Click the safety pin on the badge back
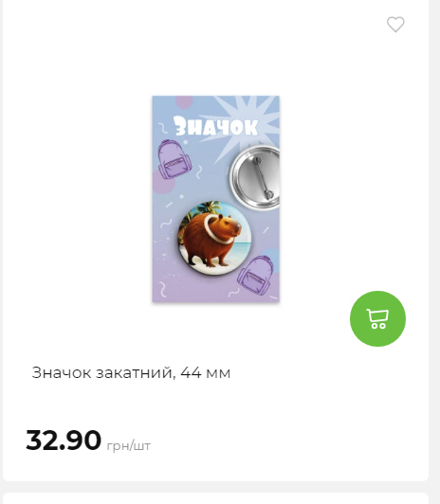Viewport: 440px width, 504px height. (264, 177)
